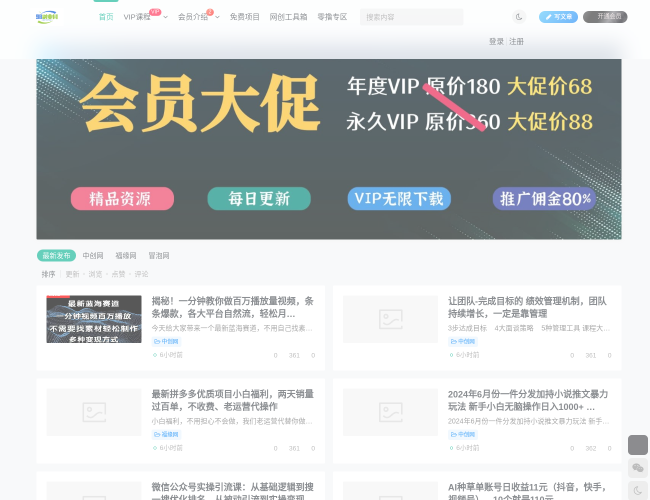The width and height of the screenshot is (650, 500).
Task: Click the 注册 link
Action: 516,41
